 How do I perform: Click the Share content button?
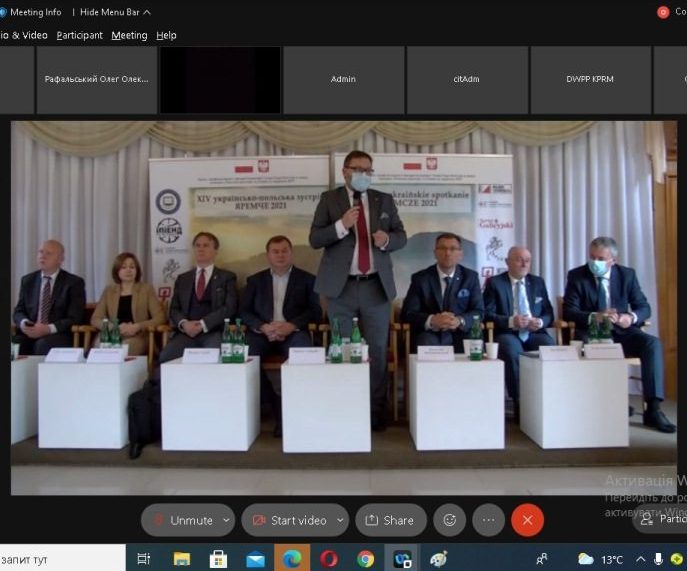tap(390, 520)
